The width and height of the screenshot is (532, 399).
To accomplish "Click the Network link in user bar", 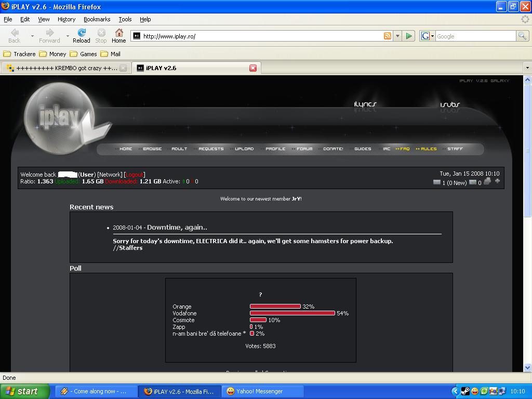I will click(x=110, y=175).
